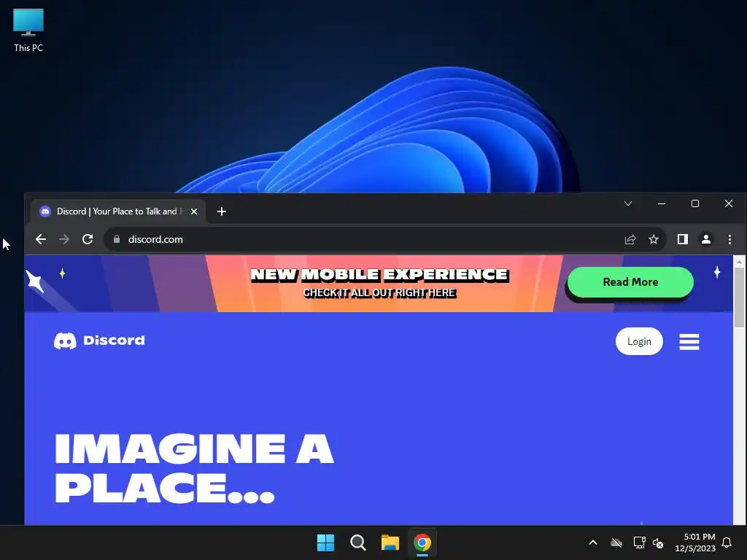Open Chrome side panel icon
This screenshot has height=560, width=747.
tap(683, 239)
